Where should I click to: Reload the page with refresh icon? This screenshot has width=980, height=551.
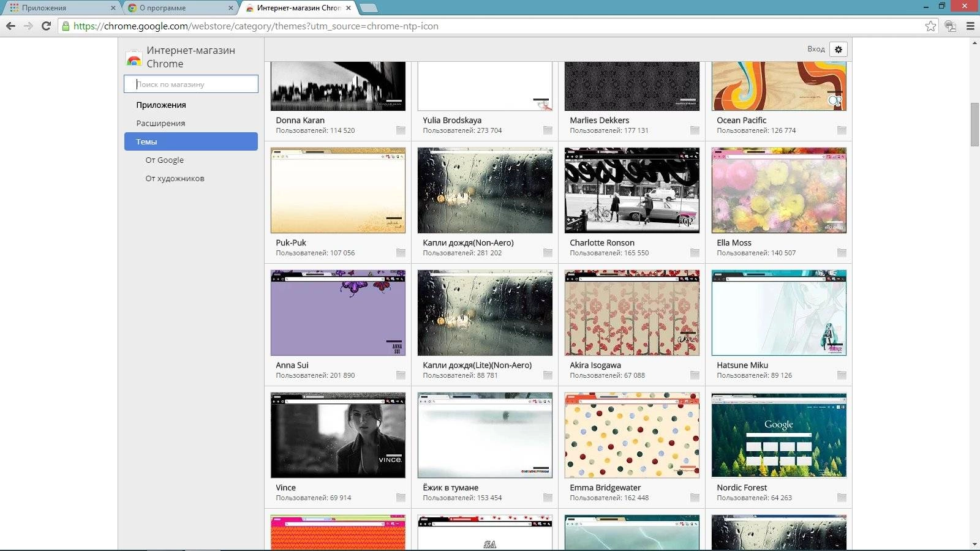(x=46, y=26)
